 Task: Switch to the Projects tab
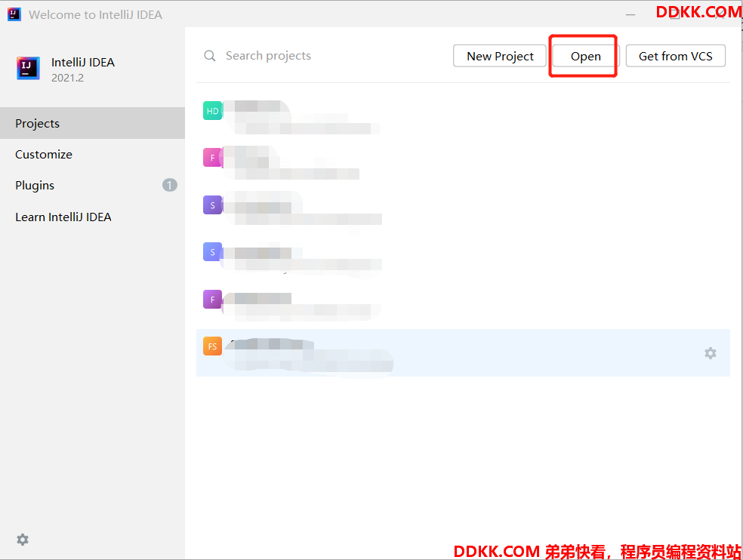92,123
